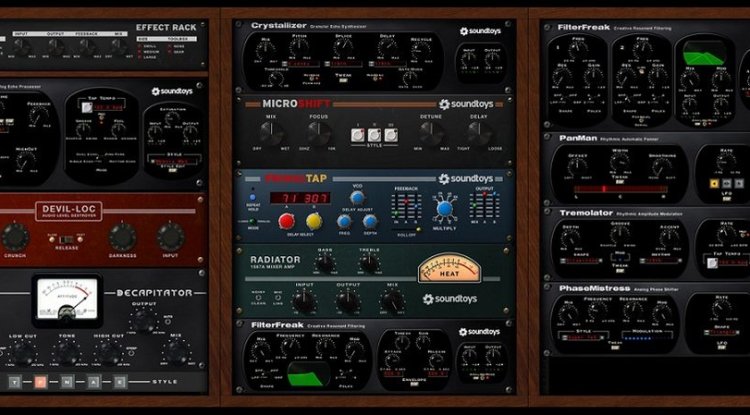The width and height of the screenshot is (750, 415).
Task: Click the echo processor Tap Tempo button
Action: click(87, 108)
